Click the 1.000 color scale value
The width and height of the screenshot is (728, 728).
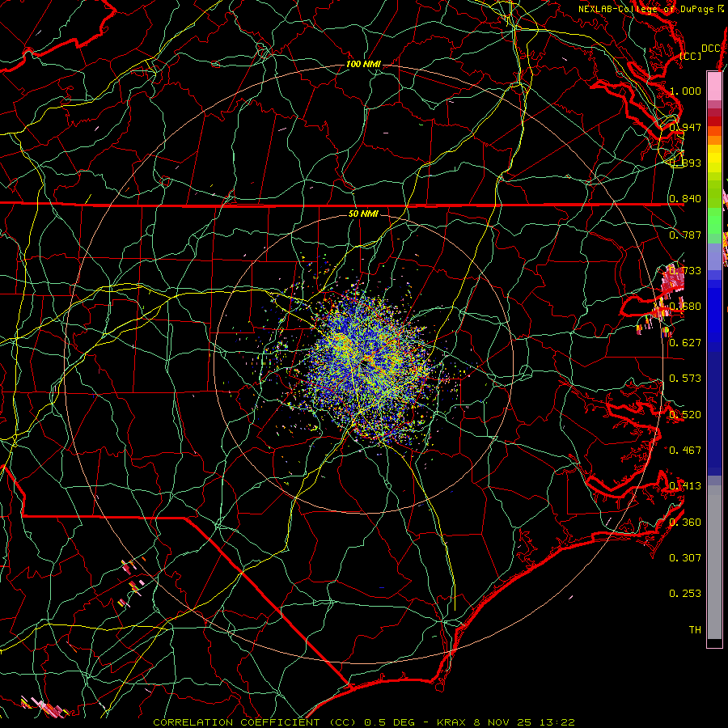click(685, 91)
